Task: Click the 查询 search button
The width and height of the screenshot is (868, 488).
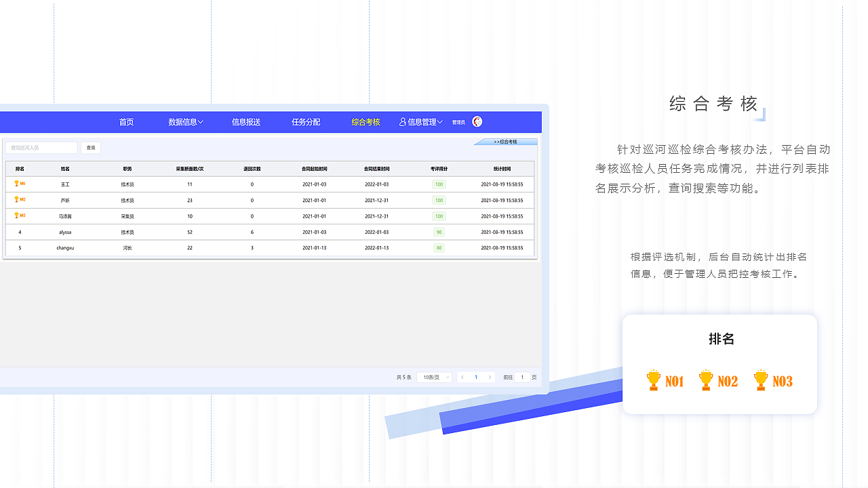Action: click(91, 148)
